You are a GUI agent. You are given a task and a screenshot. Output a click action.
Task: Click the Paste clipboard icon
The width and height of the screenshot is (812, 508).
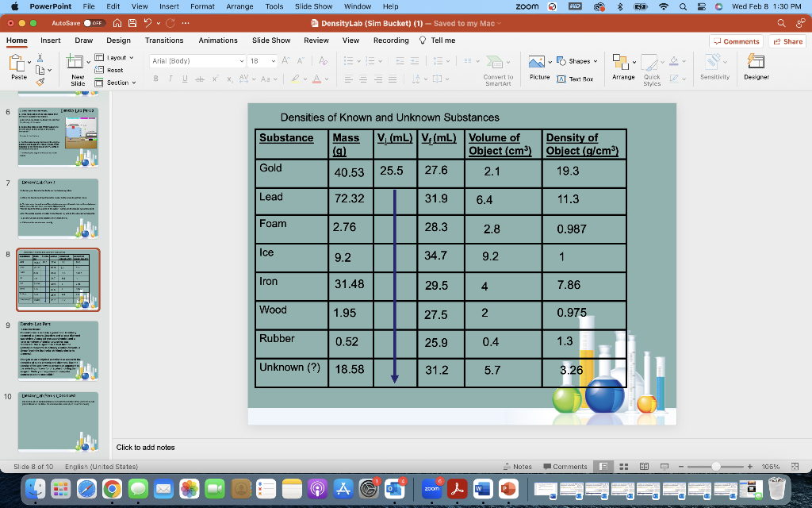[17, 63]
